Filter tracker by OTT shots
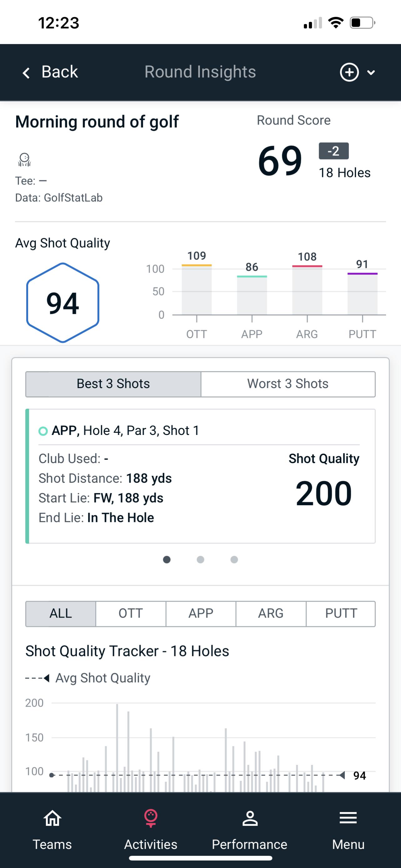 [x=131, y=613]
